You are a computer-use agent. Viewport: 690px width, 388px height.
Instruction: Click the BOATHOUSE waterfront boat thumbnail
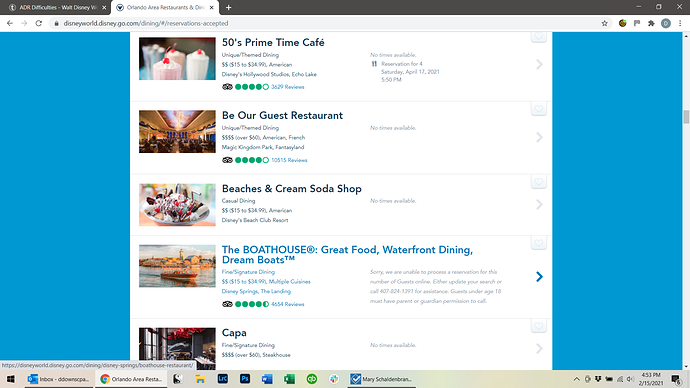(x=177, y=266)
